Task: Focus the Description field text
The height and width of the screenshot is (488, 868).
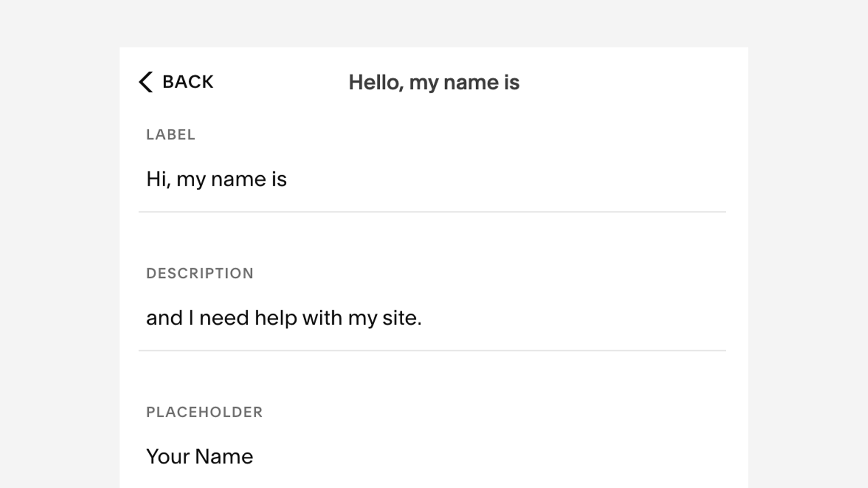Action: pos(432,318)
